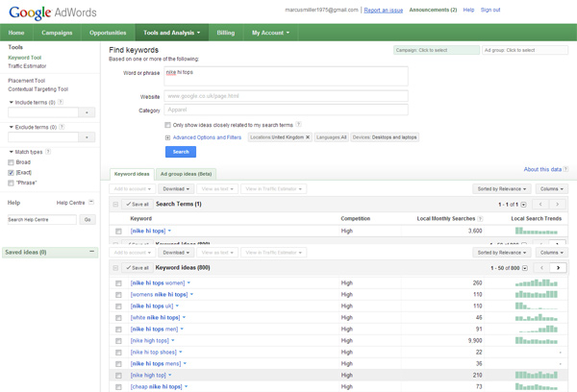Select checkbox for [nike hi tops] search term
Screen dimensions: 577x392
pos(118,231)
